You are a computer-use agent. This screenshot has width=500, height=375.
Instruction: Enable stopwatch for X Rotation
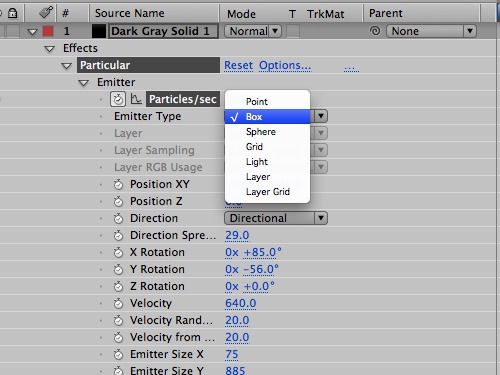pyautogui.click(x=118, y=252)
